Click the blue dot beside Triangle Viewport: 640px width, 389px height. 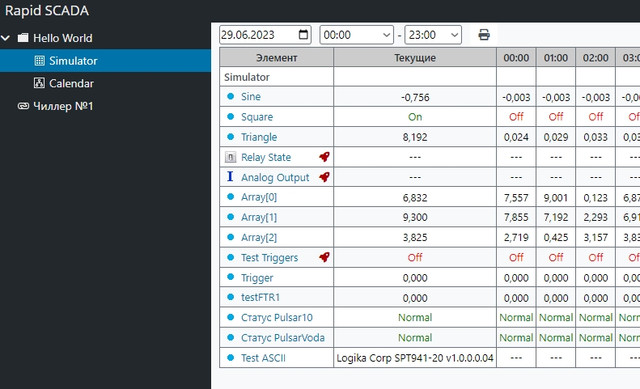pos(231,137)
